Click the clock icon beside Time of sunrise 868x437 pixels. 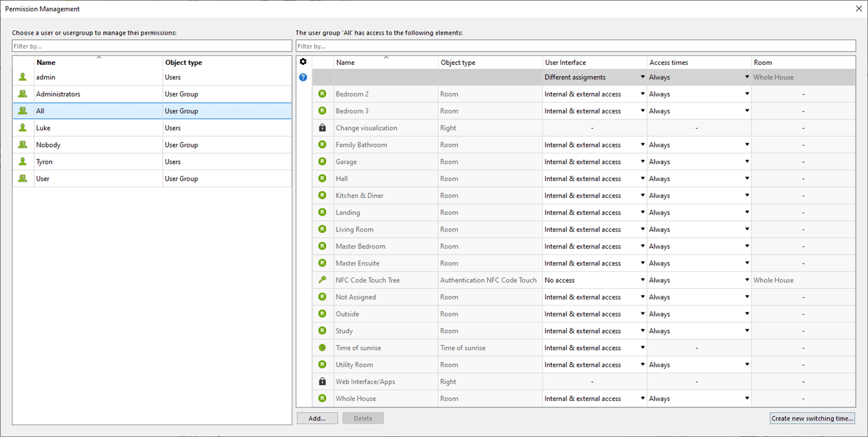pos(323,348)
